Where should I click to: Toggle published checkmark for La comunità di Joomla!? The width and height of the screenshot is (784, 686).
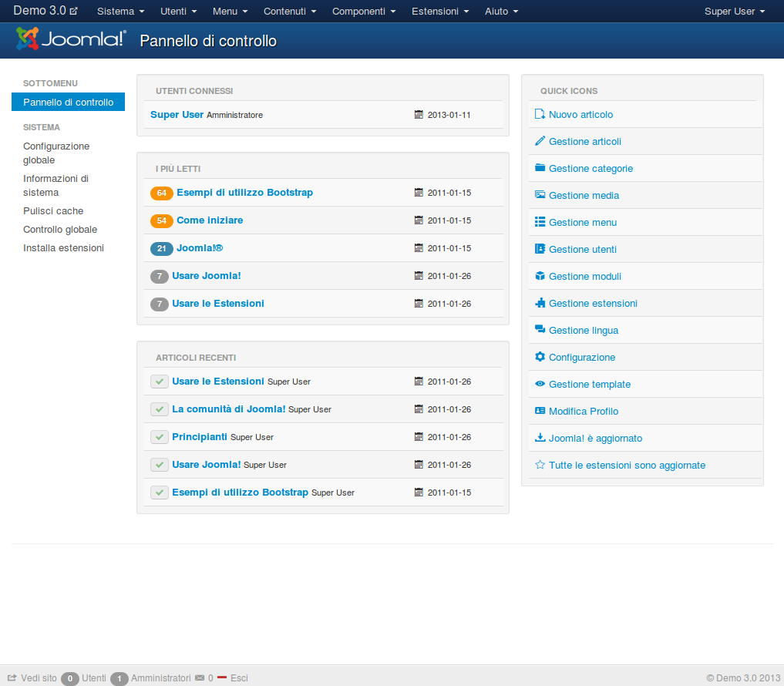[160, 409]
